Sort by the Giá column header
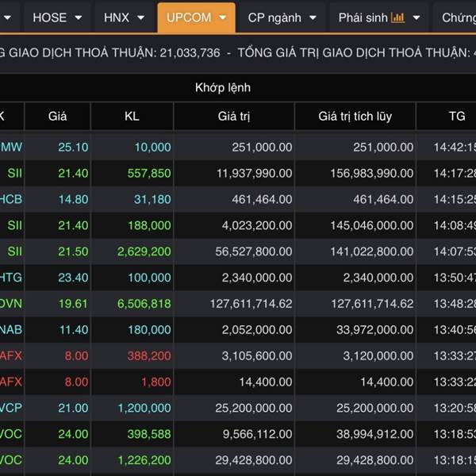The height and width of the screenshot is (476, 476). pos(57,117)
